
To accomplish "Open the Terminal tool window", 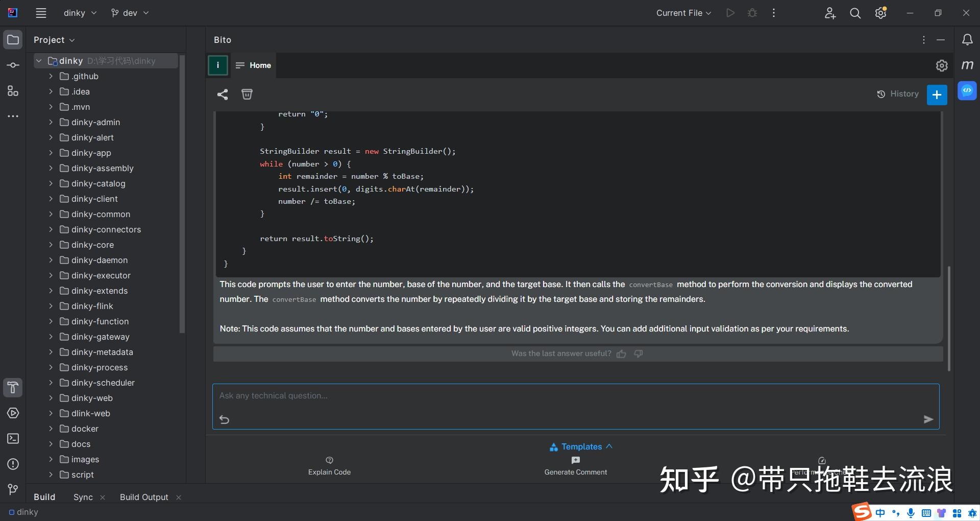I will (13, 439).
